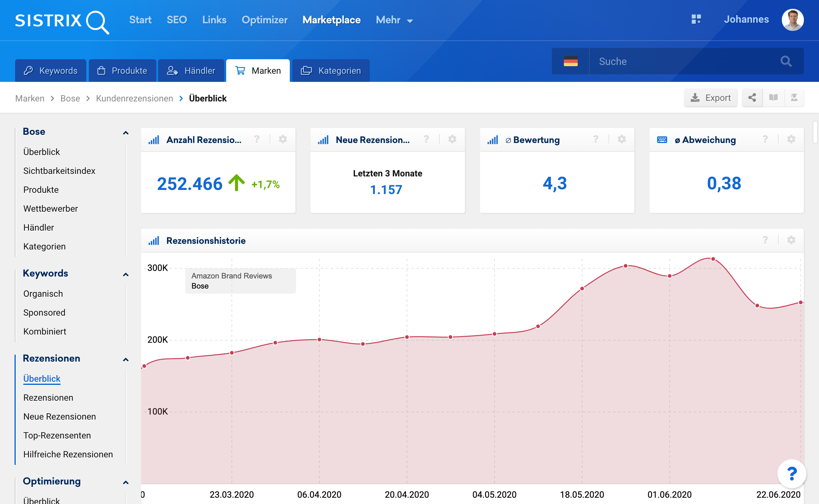Open settings gear on Rezensionshistorie chart
This screenshot has height=504, width=819.
(x=791, y=240)
